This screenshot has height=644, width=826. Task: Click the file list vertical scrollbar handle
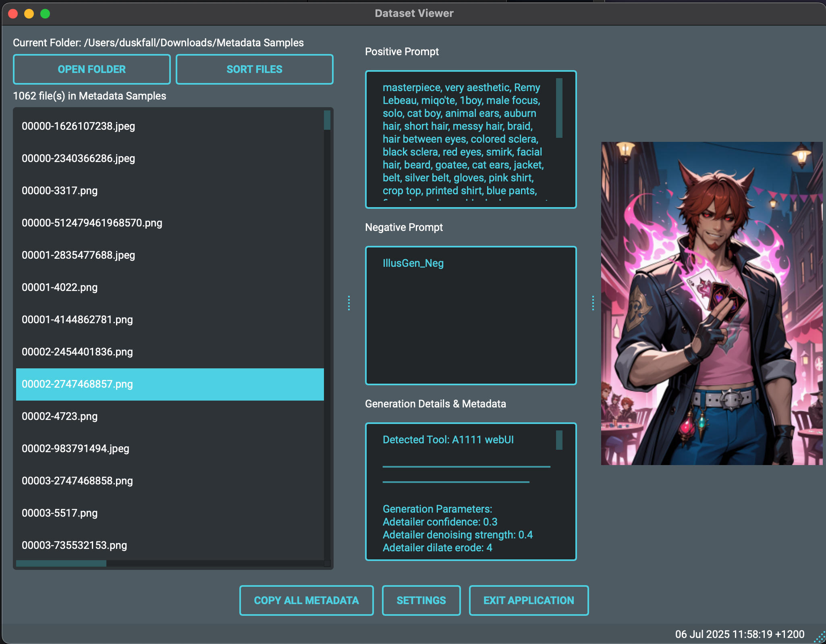click(327, 120)
